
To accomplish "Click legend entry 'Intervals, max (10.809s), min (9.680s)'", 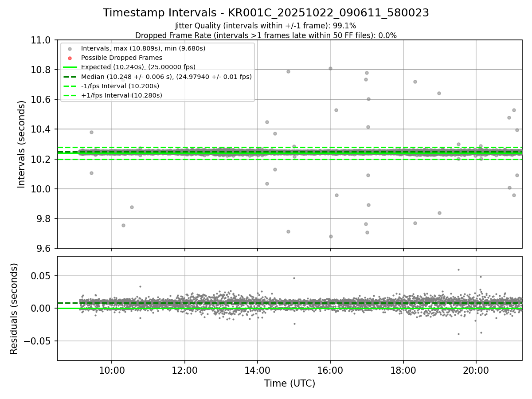I will pos(143,48).
